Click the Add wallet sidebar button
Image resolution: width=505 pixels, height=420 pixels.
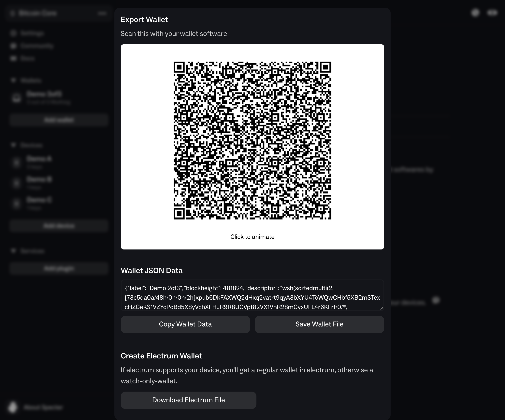point(59,120)
